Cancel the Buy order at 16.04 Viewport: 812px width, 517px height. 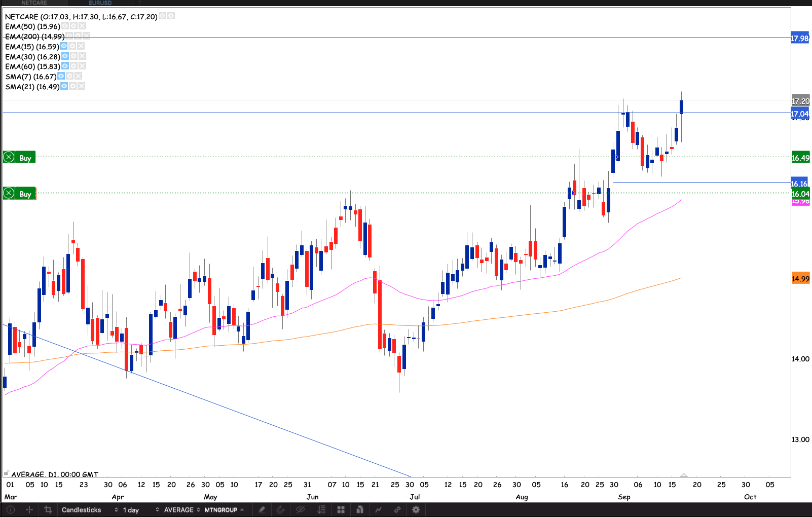point(9,194)
